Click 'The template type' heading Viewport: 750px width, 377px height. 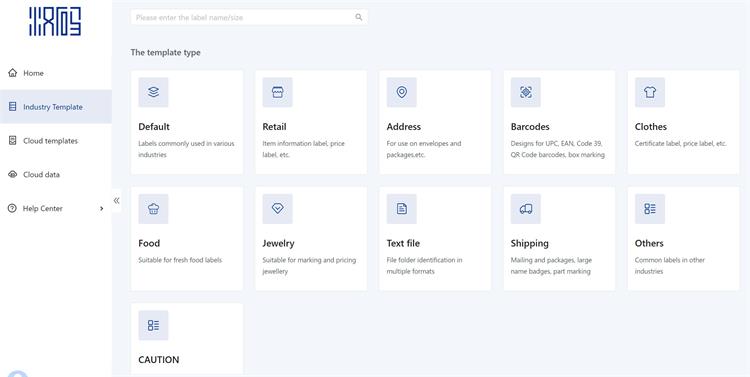[x=165, y=53]
